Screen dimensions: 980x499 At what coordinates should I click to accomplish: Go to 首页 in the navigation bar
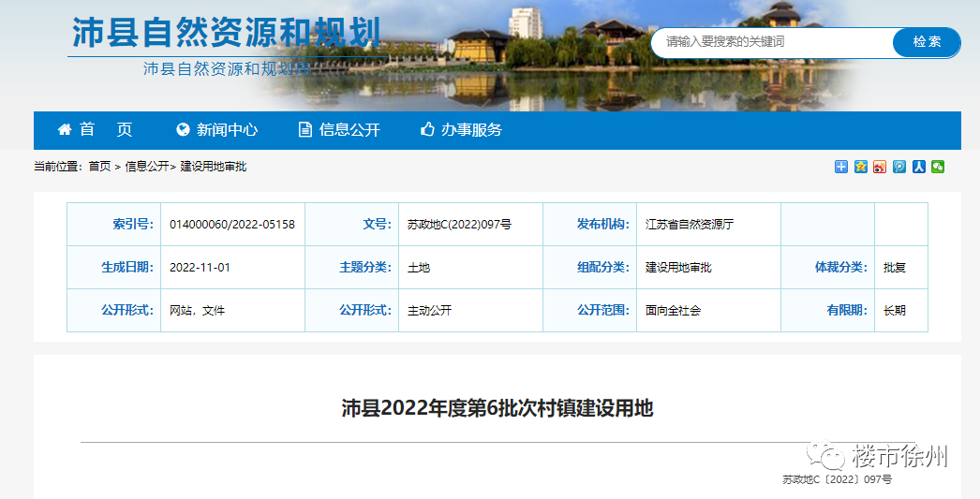106,130
